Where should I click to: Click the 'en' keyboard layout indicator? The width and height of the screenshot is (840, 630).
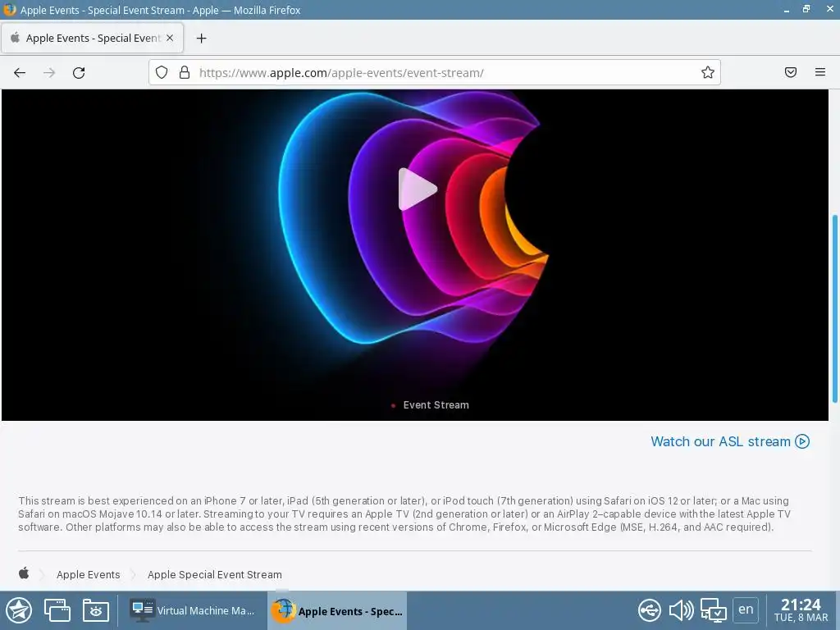pos(746,609)
